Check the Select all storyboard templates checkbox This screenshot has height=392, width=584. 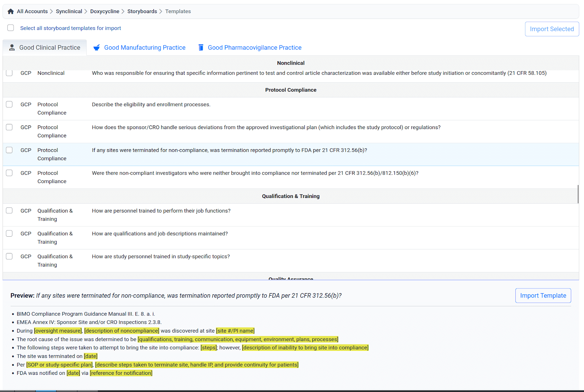pyautogui.click(x=11, y=28)
